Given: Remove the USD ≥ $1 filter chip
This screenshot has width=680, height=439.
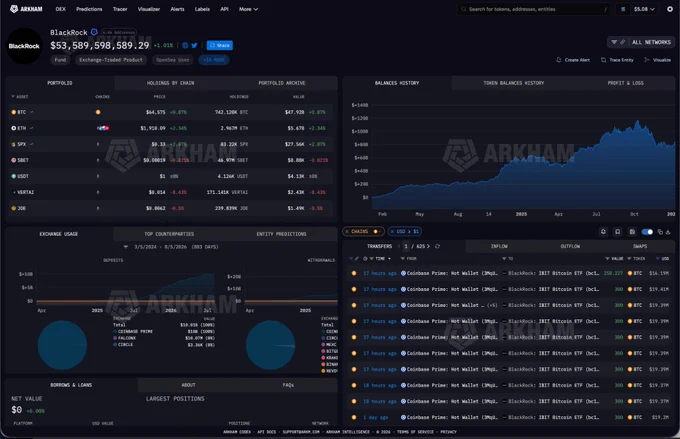Looking at the screenshot, I should coord(392,232).
